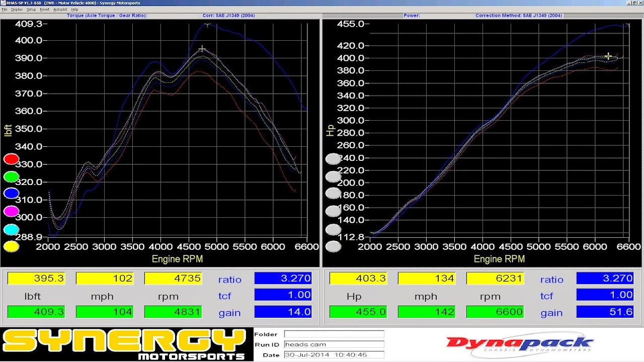Click the Run ID field 'heads cam'
The height and width of the screenshot is (362, 644).
pos(334,344)
